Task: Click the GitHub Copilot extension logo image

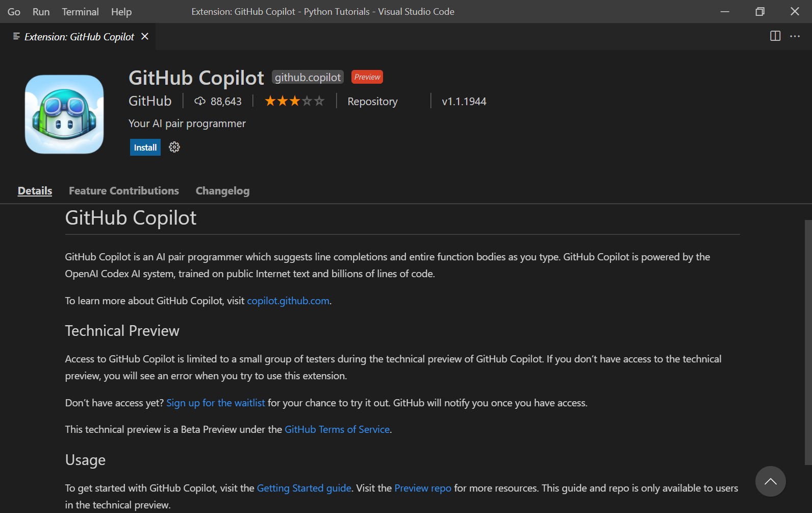Action: 64,114
